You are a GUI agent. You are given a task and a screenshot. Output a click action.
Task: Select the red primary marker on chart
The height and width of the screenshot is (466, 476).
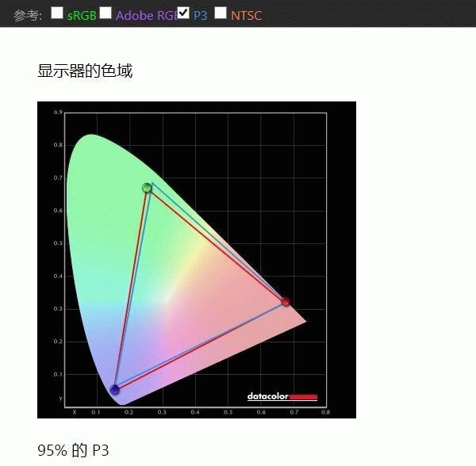pyautogui.click(x=286, y=301)
